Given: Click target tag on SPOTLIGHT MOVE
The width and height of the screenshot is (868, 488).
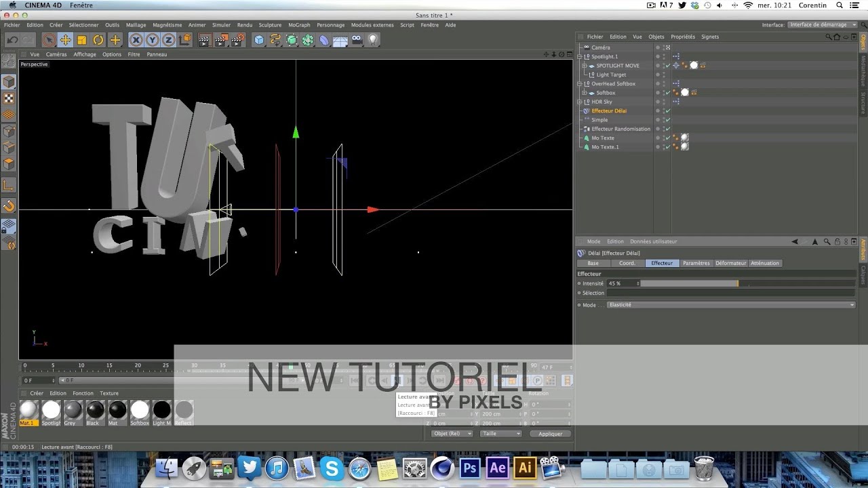Looking at the screenshot, I should pyautogui.click(x=676, y=66).
